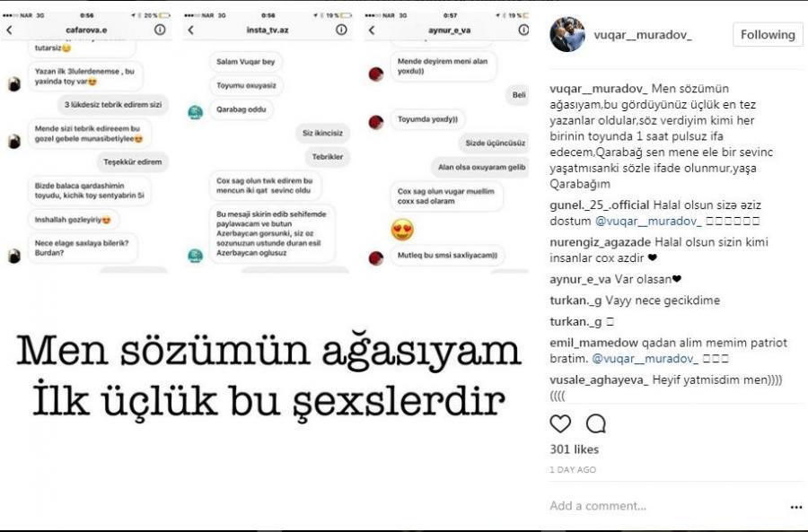Open nurengiz_agazade commenter profile
Screen dimensions: 808x532
601,242
